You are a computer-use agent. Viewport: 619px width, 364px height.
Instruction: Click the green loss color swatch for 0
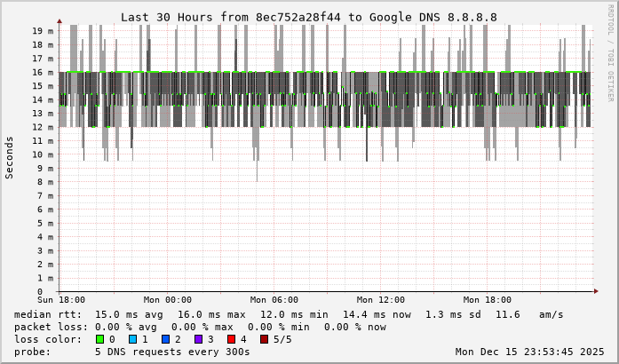click(x=99, y=339)
